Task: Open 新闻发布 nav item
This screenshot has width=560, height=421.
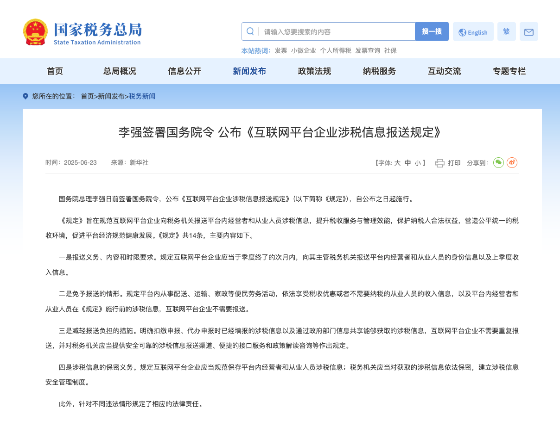Action: 249,71
